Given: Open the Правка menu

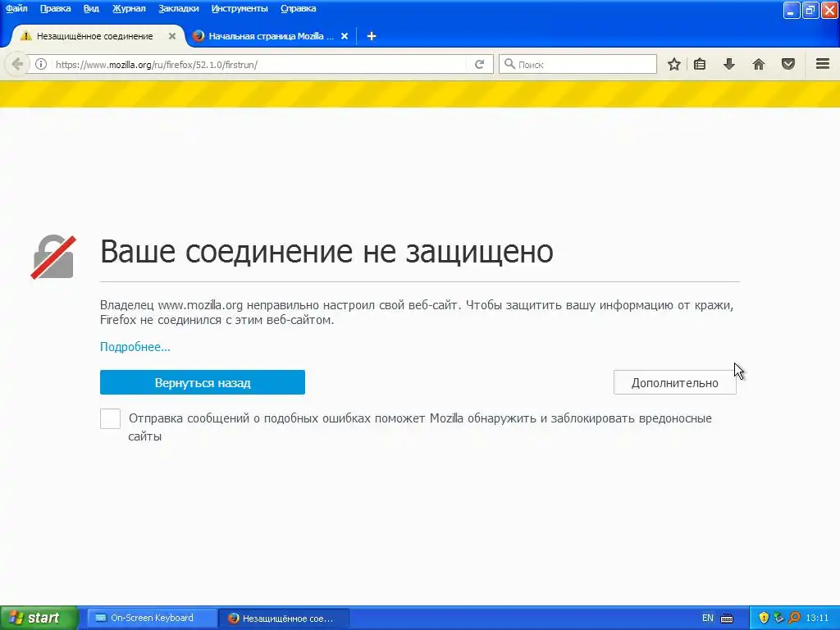Looking at the screenshot, I should pyautogui.click(x=55, y=8).
